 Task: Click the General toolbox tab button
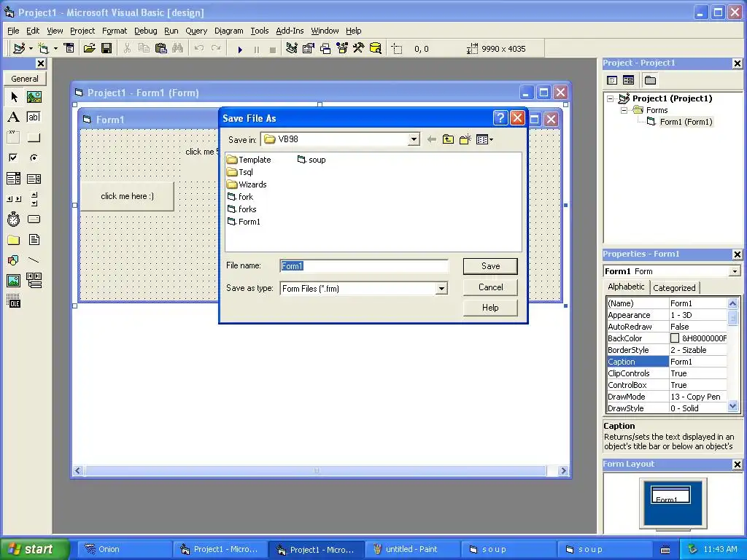point(25,79)
